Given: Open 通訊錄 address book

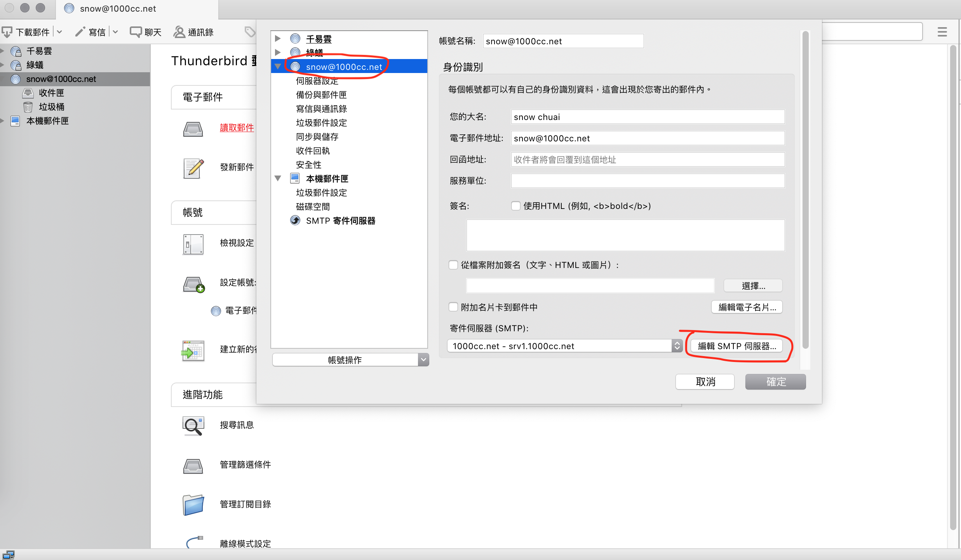Looking at the screenshot, I should 193,32.
